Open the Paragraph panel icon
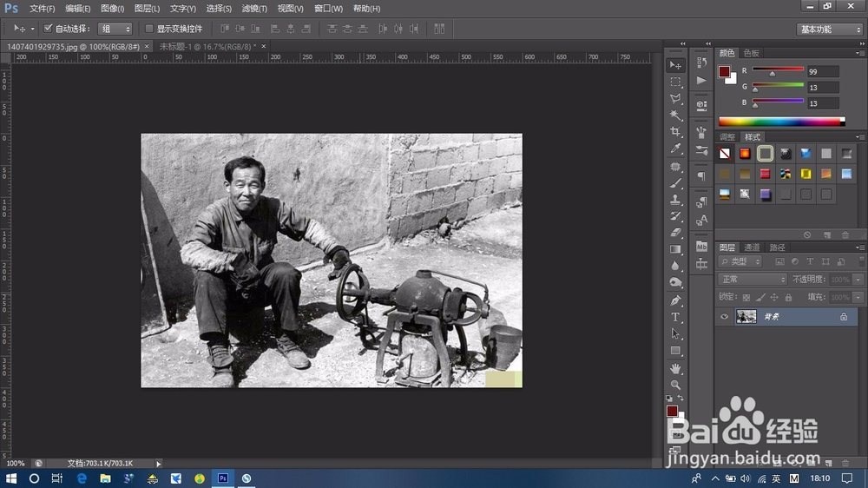The image size is (868, 488). [701, 176]
